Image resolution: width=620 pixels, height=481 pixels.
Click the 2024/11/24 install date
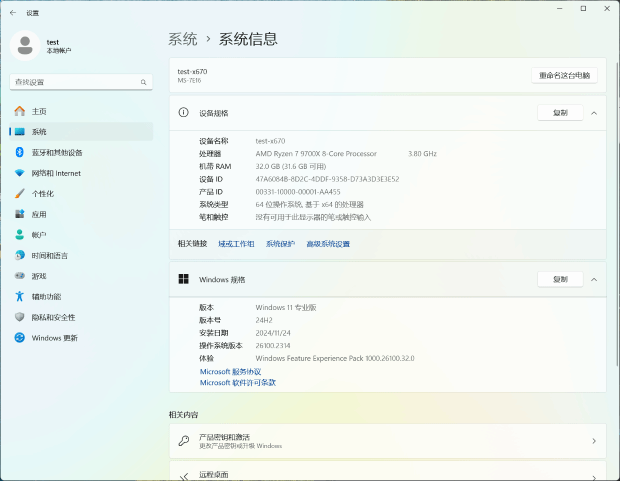(x=273, y=333)
